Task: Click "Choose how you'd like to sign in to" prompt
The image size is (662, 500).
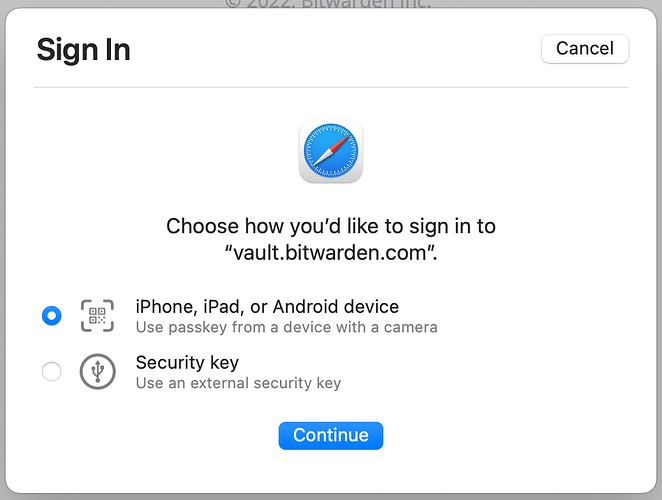Action: (x=331, y=226)
